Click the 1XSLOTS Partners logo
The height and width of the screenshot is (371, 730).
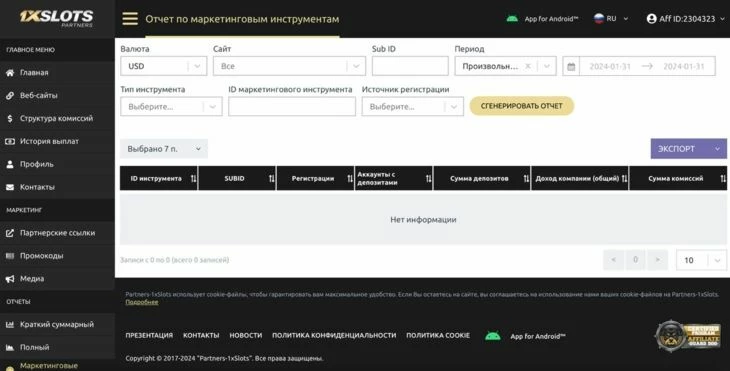(56, 18)
